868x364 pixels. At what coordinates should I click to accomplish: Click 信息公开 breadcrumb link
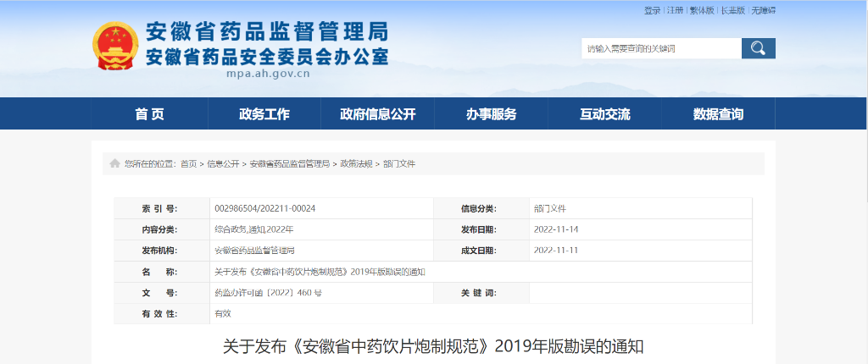coord(223,163)
